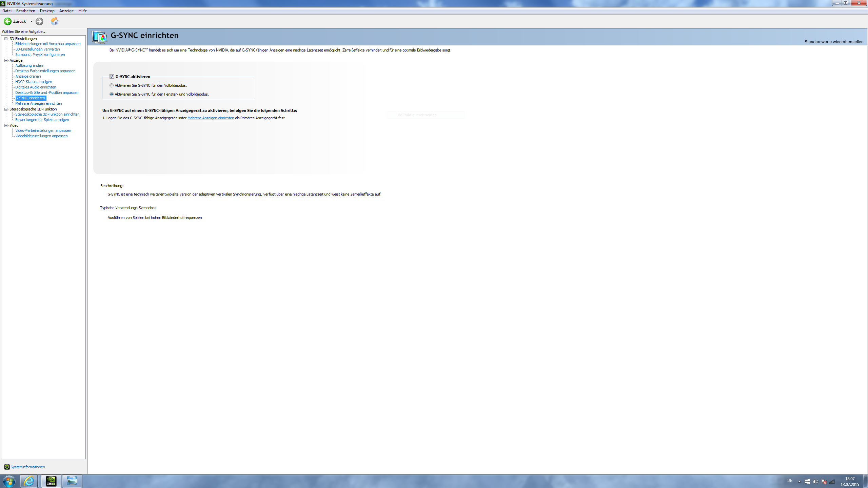
Task: Open the Hilfe menu
Action: click(82, 11)
